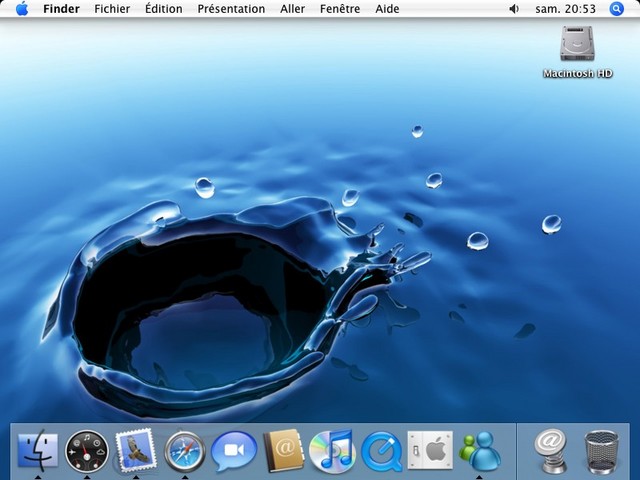Launch MSN Messenger from the Dock
The width and height of the screenshot is (640, 480).
tap(480, 451)
